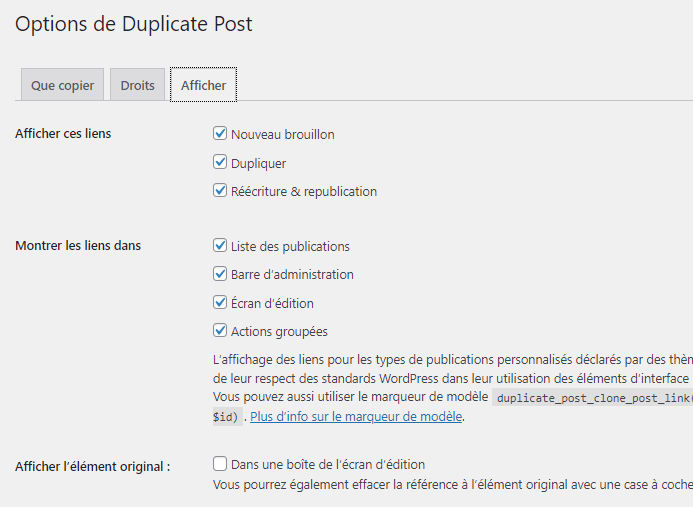Click the Montrer les liens dans label
The width and height of the screenshot is (693, 507).
[x=78, y=245]
